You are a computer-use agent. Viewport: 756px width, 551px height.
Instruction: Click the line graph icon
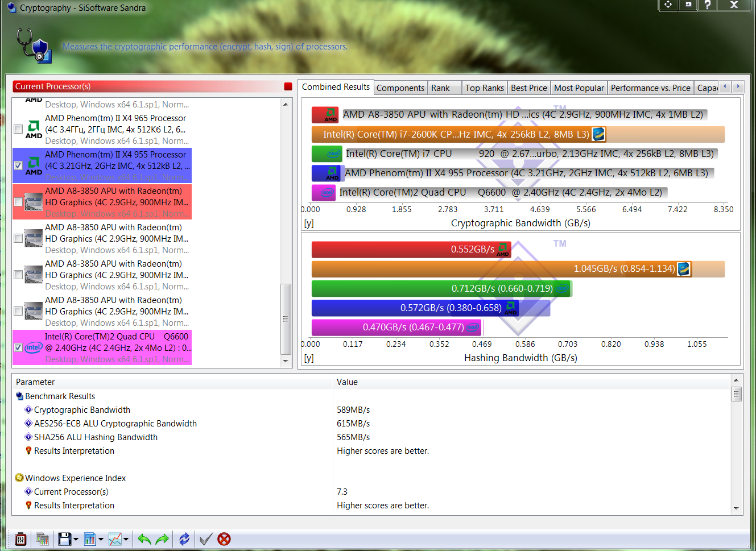[x=115, y=538]
